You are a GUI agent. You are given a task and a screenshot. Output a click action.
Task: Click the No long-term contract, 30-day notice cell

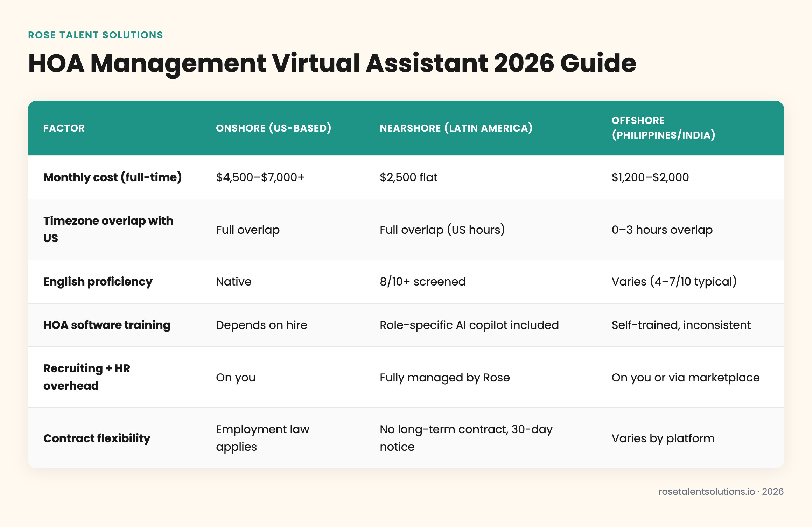click(x=467, y=438)
